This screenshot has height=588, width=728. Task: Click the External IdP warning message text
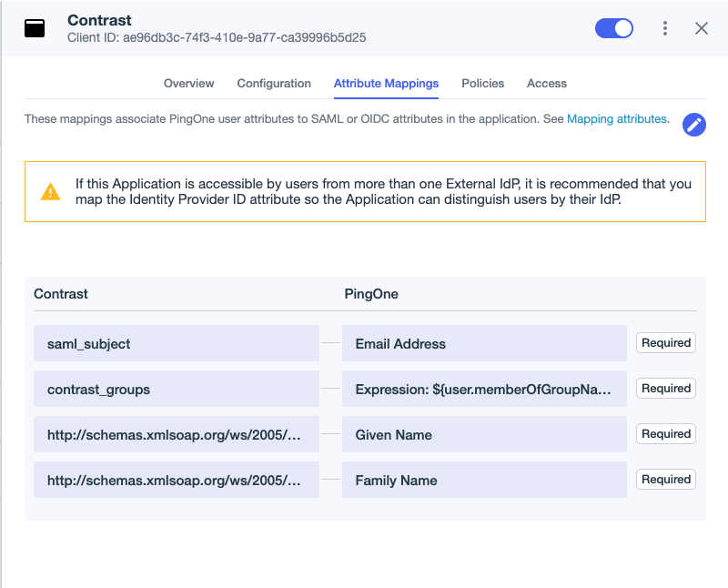click(x=383, y=191)
